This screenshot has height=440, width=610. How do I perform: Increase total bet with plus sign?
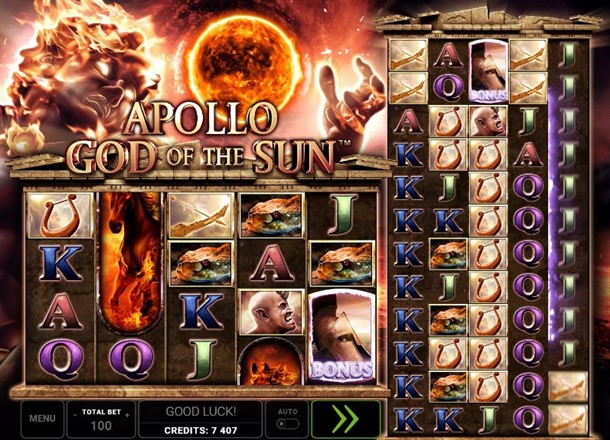tap(127, 415)
